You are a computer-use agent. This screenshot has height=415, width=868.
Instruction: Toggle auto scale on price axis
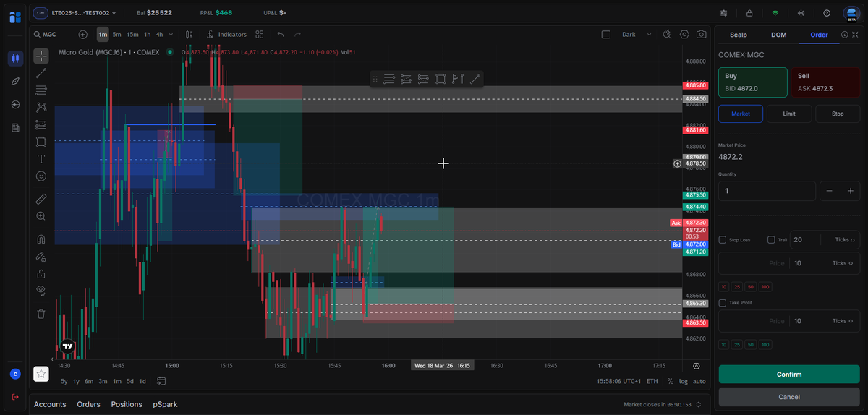(699, 381)
